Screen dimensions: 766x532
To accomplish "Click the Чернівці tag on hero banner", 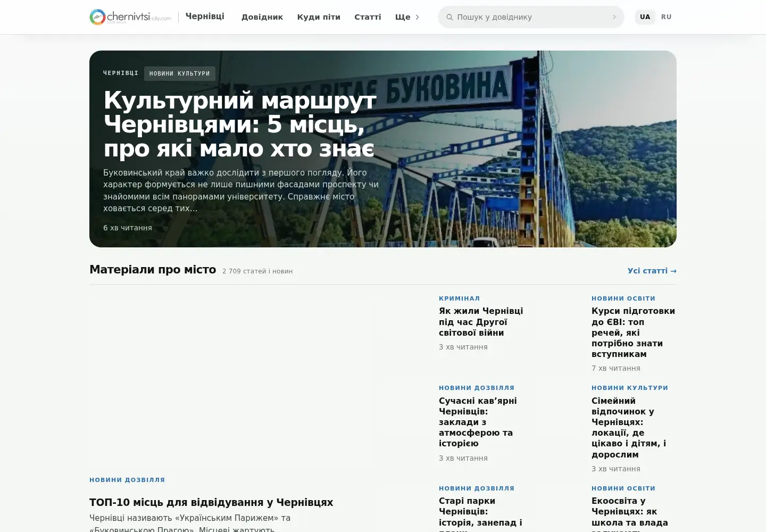I will tap(121, 73).
